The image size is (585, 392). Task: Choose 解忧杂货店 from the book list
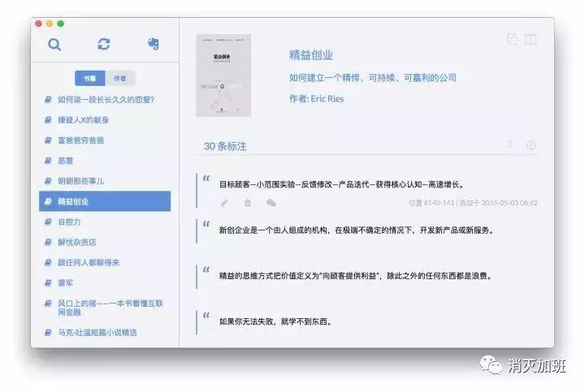click(x=77, y=242)
